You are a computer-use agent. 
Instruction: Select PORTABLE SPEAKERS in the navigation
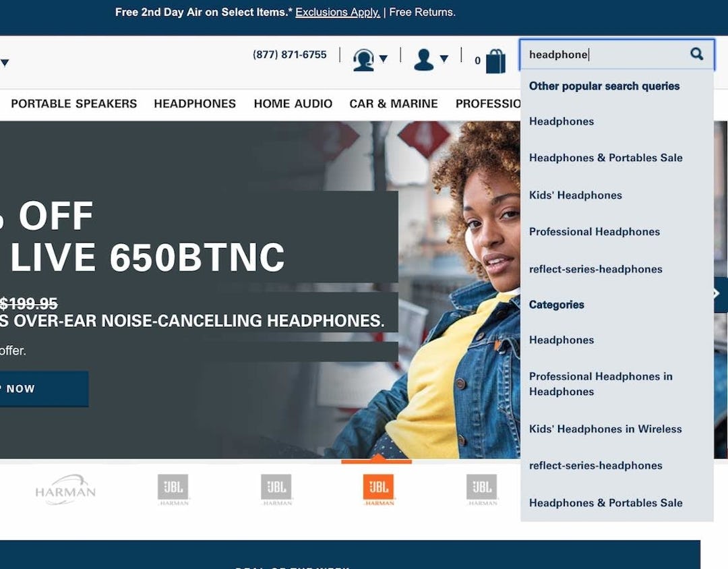[73, 104]
